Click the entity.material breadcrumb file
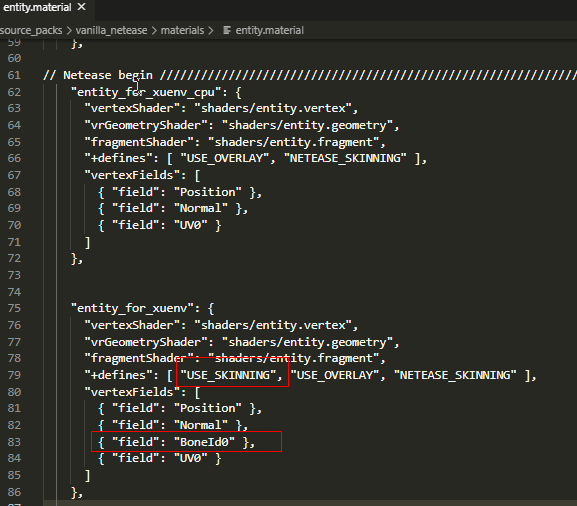577x506 pixels. tap(269, 30)
